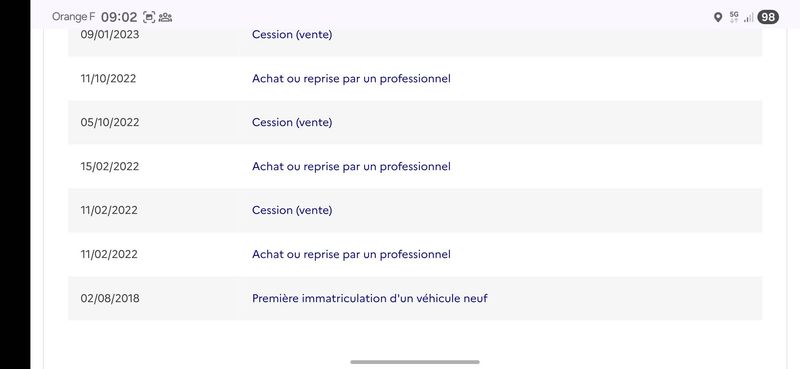Click the 02/08/2018 date cell

(110, 298)
